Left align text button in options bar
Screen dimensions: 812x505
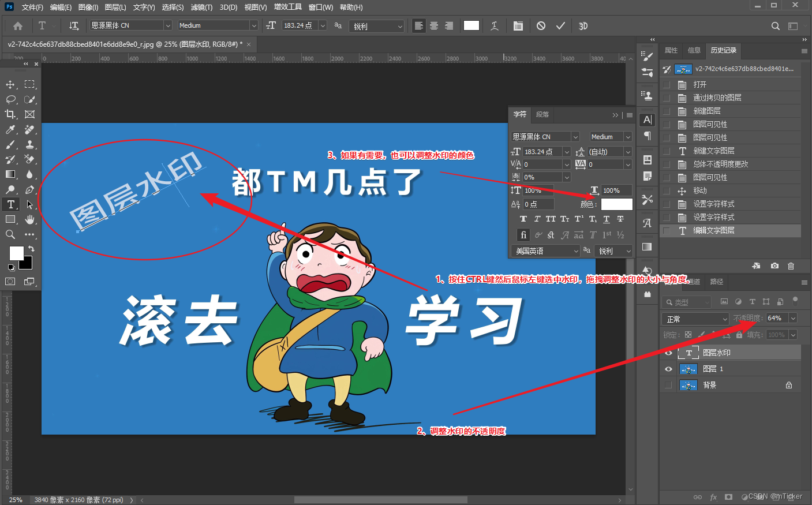click(418, 26)
